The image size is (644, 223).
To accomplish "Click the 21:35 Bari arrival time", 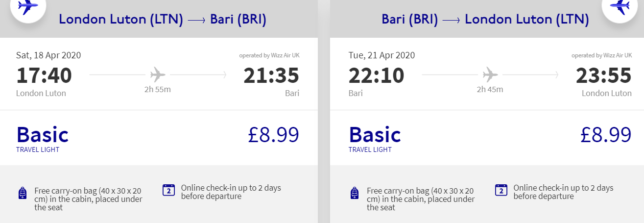I will tap(271, 75).
